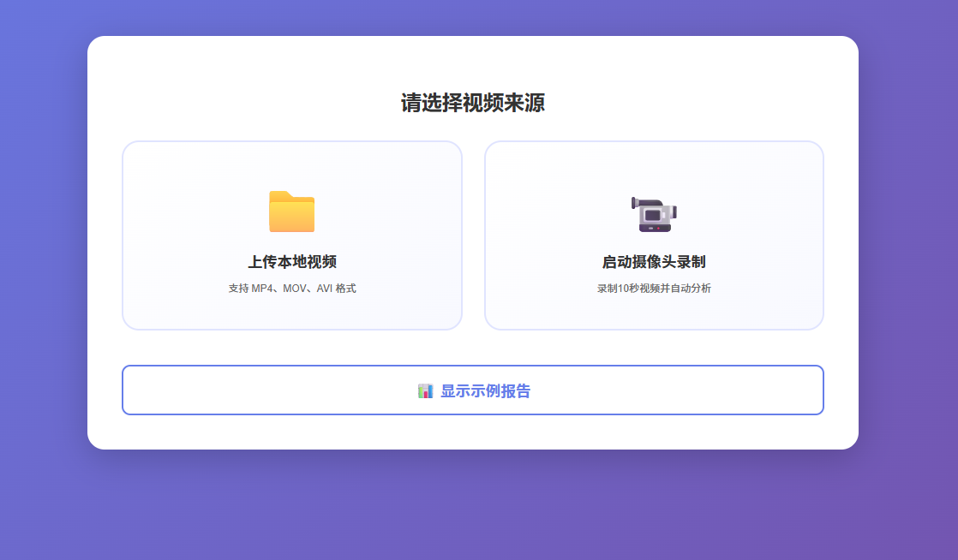Click blank area above the folder icon in upload card

(x=291, y=164)
